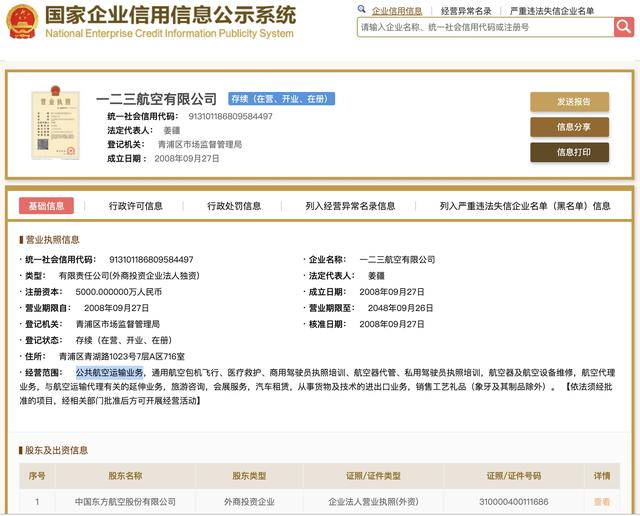This screenshot has width=640, height=516.
Task: Open the 列入经营异常名录信息 tab
Action: point(350,206)
